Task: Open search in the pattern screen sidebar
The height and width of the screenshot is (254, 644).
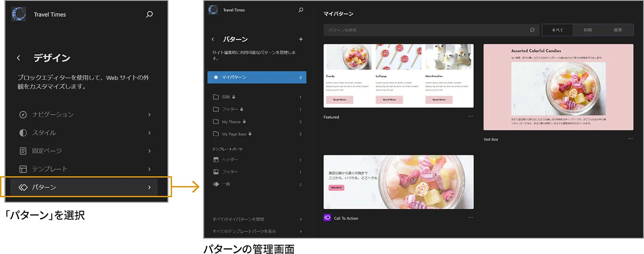Action: [x=301, y=10]
